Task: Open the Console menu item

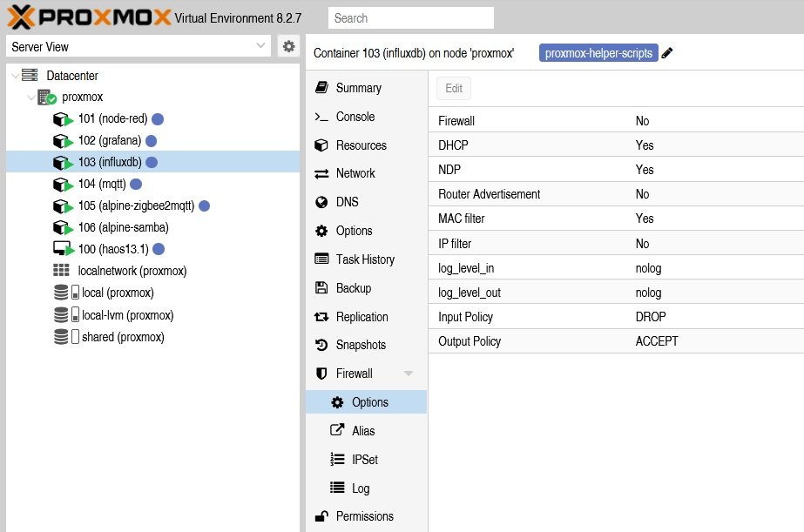Action: 355,117
